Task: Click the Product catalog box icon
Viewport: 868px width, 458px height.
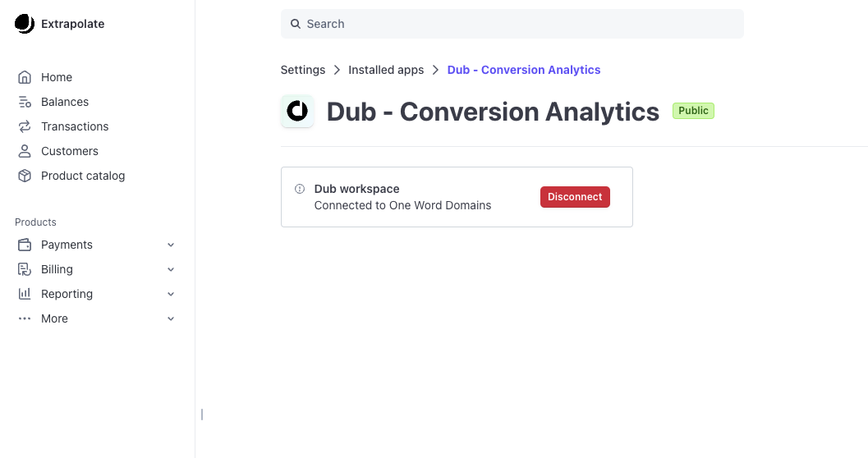Action: click(25, 176)
